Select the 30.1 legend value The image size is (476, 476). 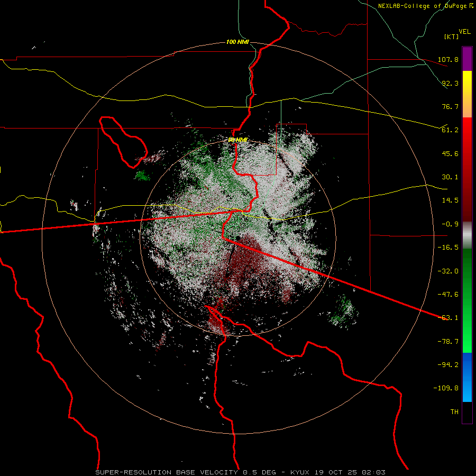coord(450,177)
